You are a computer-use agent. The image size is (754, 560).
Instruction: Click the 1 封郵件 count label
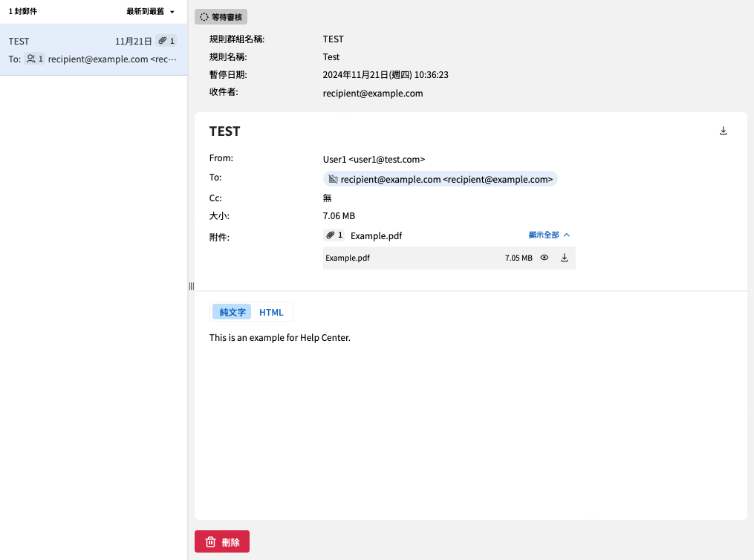click(x=22, y=12)
